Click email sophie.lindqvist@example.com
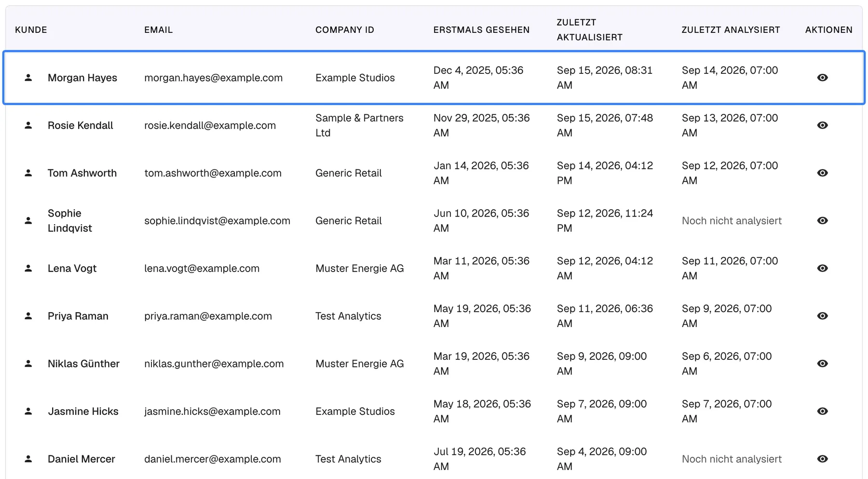The width and height of the screenshot is (868, 479). 217,220
